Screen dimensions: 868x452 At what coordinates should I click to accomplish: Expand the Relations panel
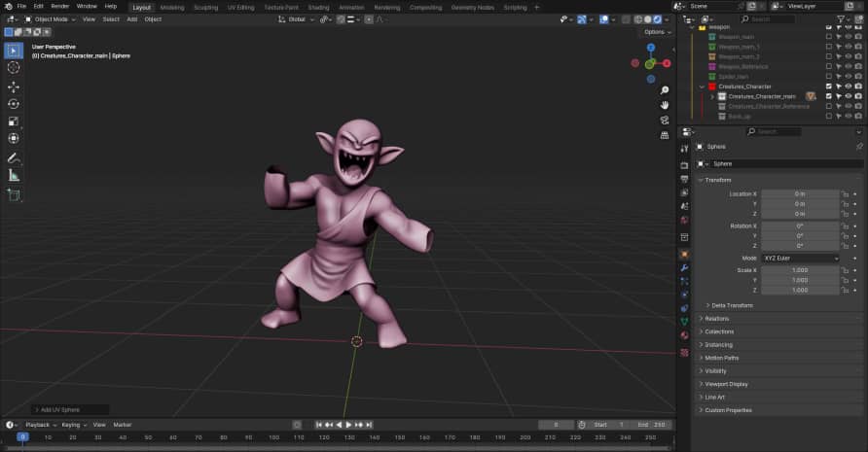[x=716, y=319]
